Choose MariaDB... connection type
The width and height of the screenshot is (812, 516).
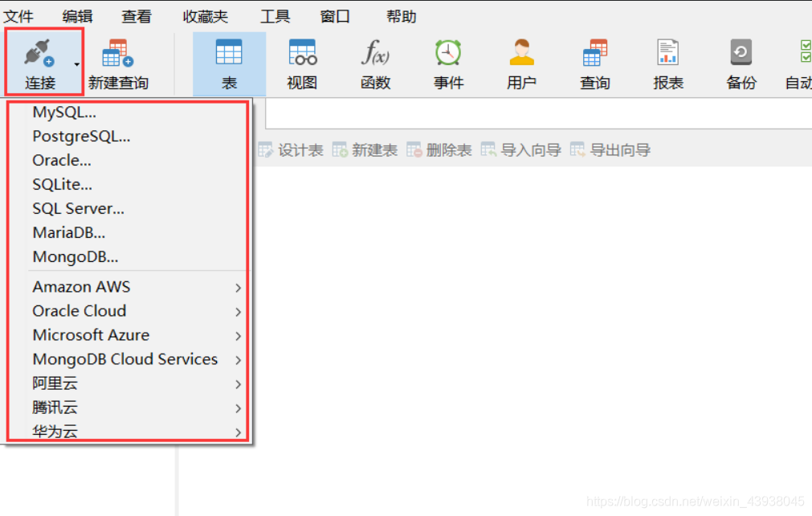pos(128,232)
